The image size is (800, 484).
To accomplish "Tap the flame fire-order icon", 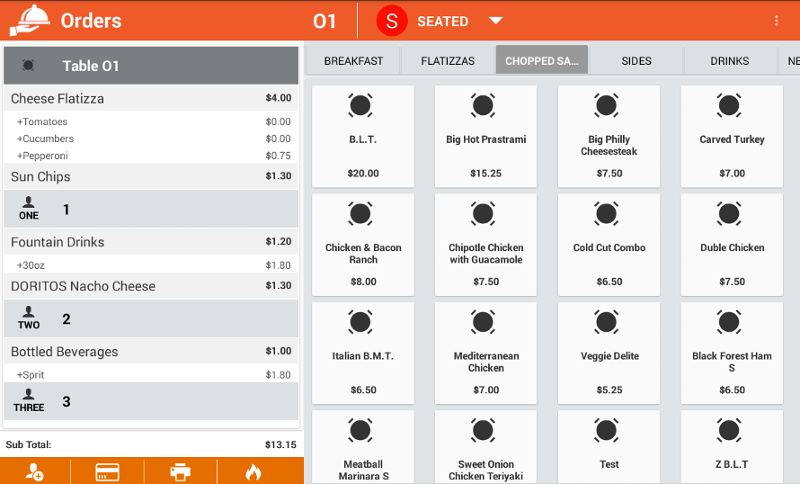I will 253,471.
